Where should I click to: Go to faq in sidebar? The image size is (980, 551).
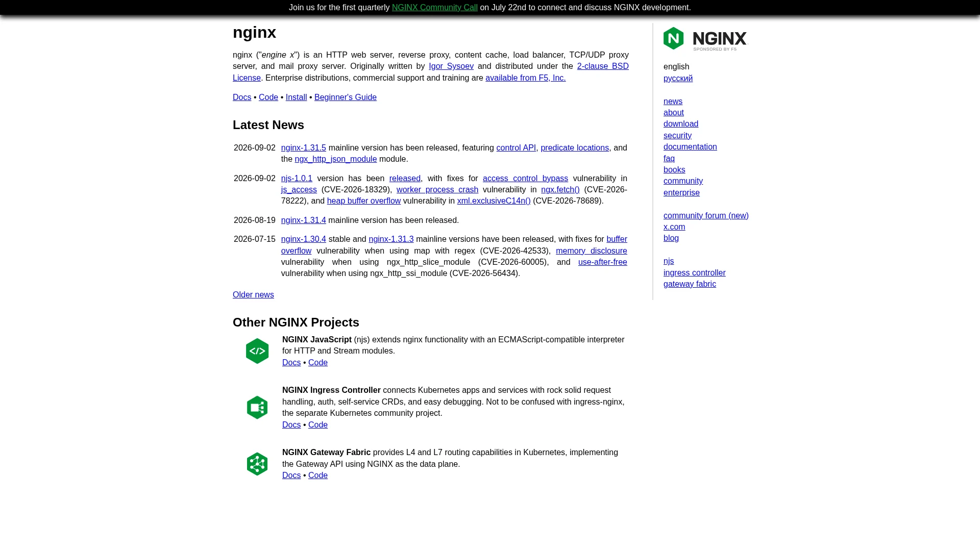coord(669,159)
